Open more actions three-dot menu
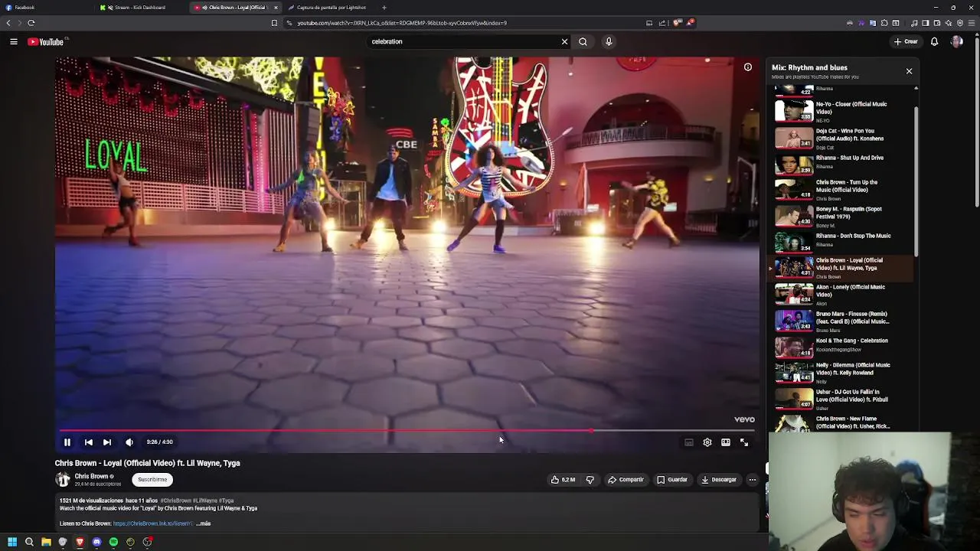 pos(753,480)
